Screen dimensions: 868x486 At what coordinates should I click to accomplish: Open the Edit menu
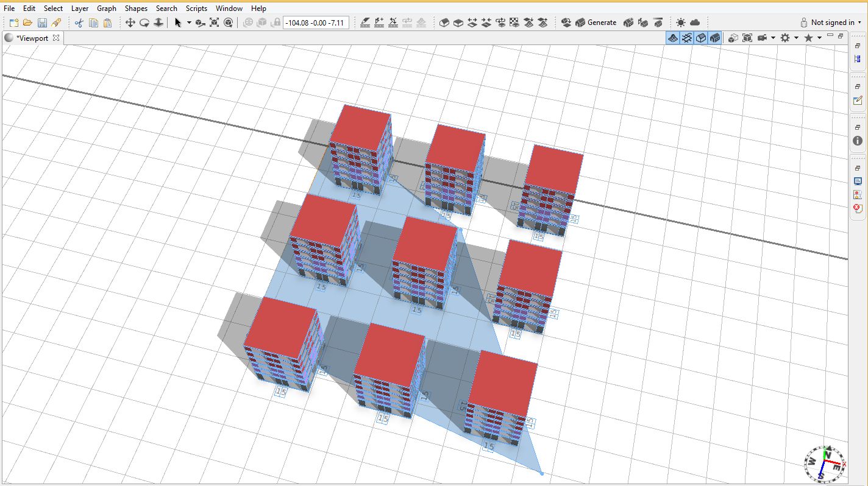coord(29,9)
